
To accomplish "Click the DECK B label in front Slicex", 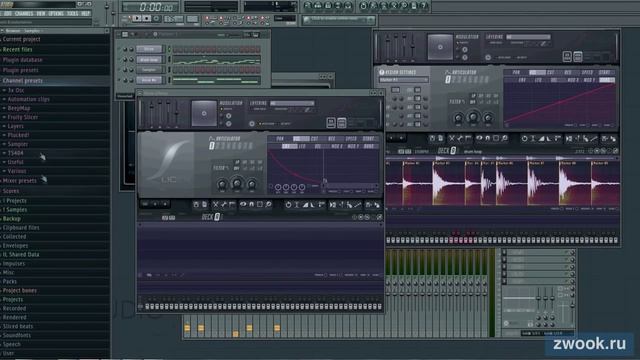I will [212, 217].
